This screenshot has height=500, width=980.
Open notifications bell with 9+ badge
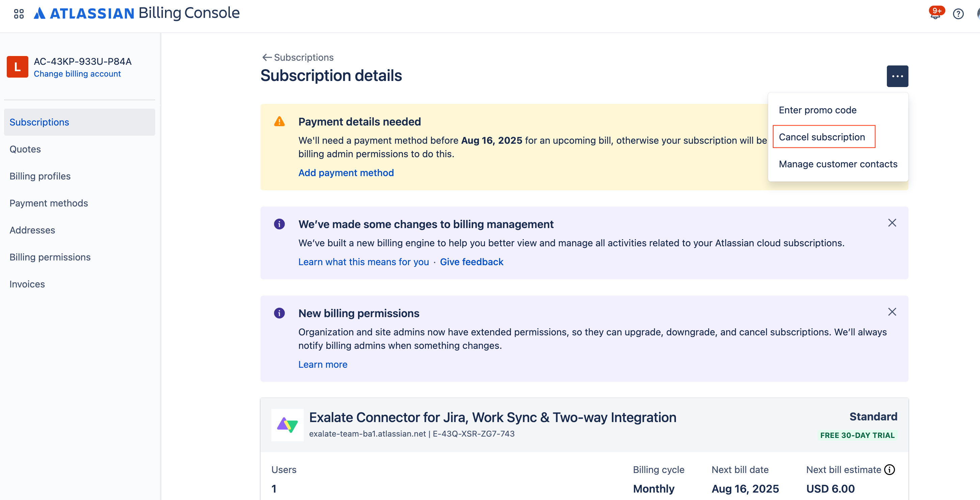click(x=935, y=15)
